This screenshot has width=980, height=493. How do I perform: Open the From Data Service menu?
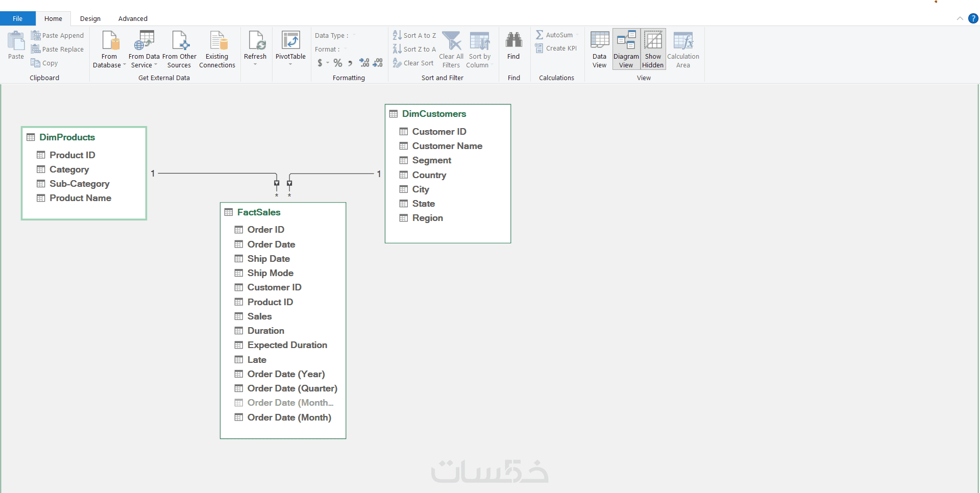[x=144, y=49]
